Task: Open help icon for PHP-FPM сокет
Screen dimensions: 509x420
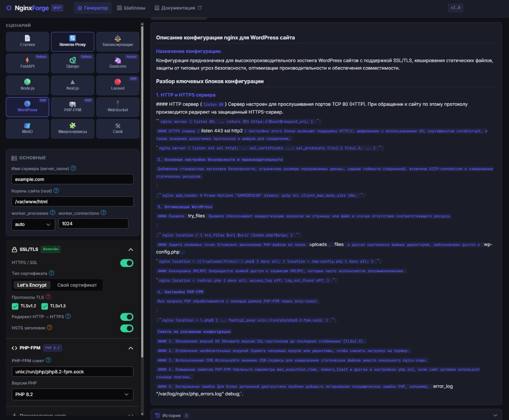Action: (x=48, y=360)
